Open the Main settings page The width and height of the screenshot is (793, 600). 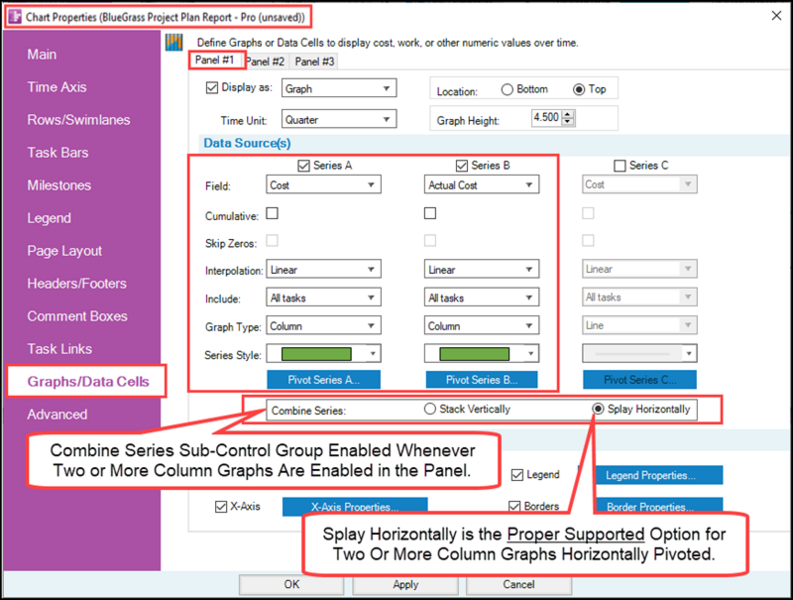pos(41,54)
